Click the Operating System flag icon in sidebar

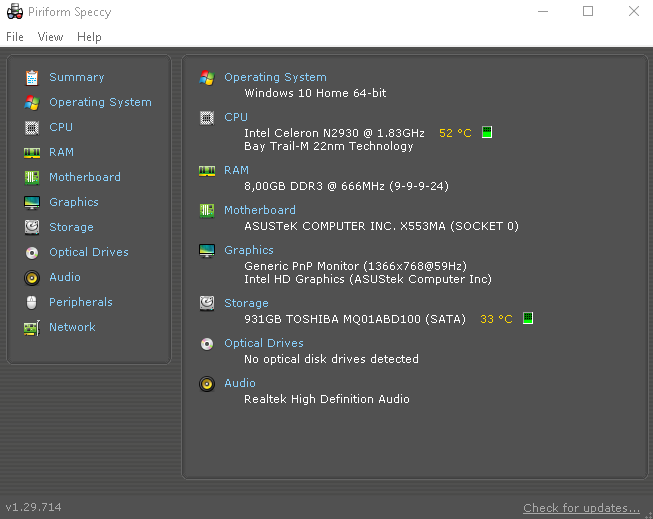click(x=32, y=103)
